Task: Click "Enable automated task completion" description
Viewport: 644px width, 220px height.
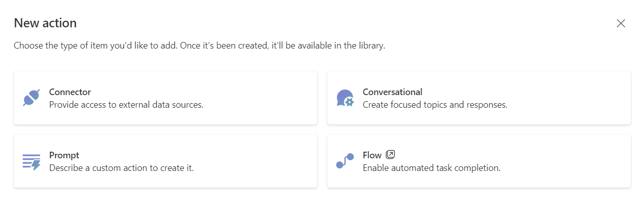Action: pos(432,167)
